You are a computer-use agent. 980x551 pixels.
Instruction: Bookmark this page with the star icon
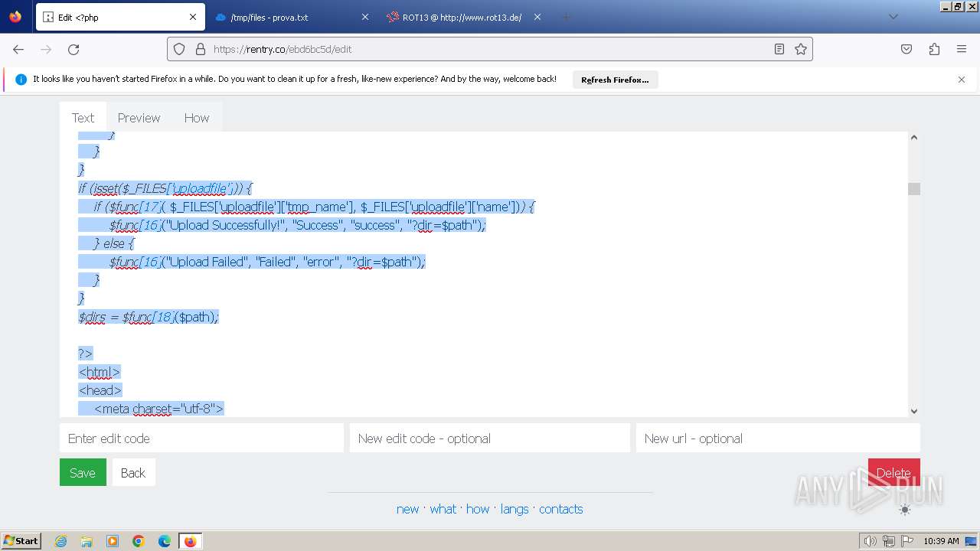click(x=801, y=49)
